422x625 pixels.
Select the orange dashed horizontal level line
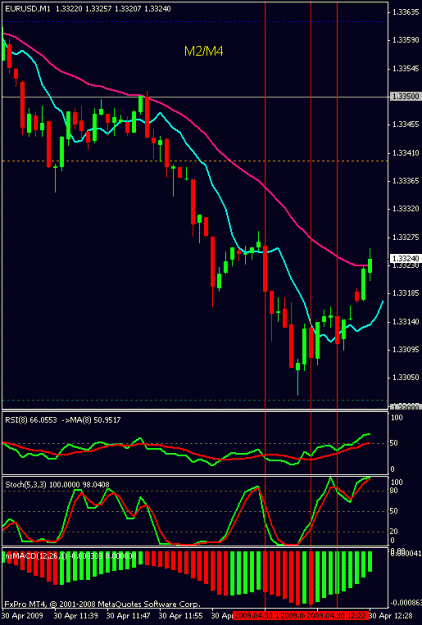pos(195,161)
